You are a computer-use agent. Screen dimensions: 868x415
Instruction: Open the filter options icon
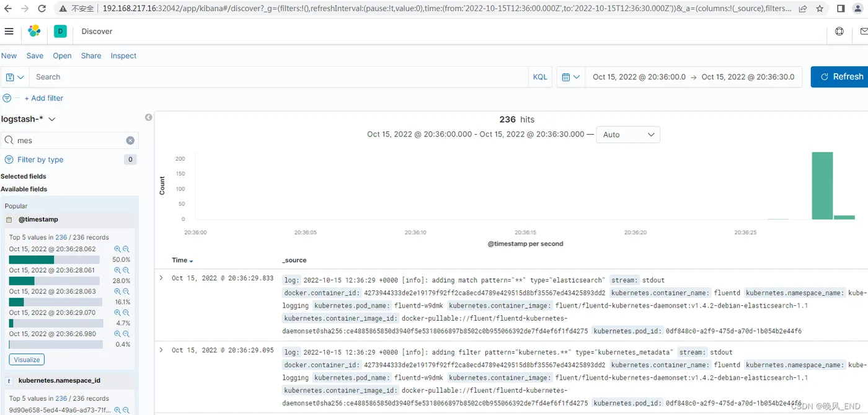point(7,98)
